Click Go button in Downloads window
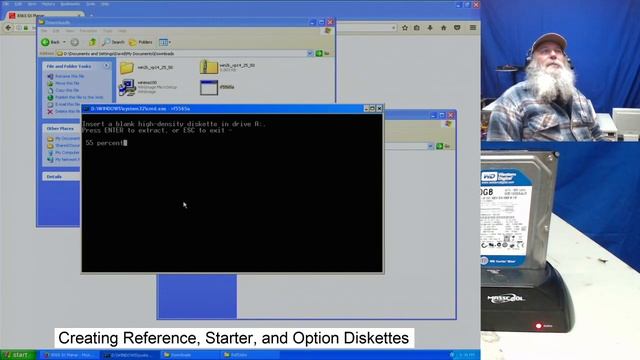Screen dimensions: 640x360 point(322,53)
